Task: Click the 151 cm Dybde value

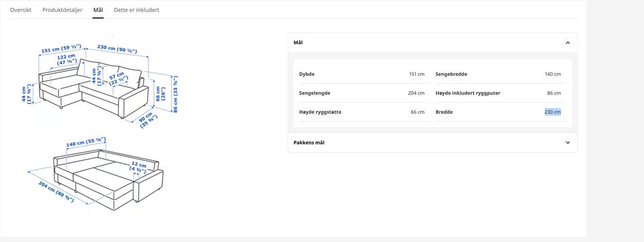Action: 417,74
